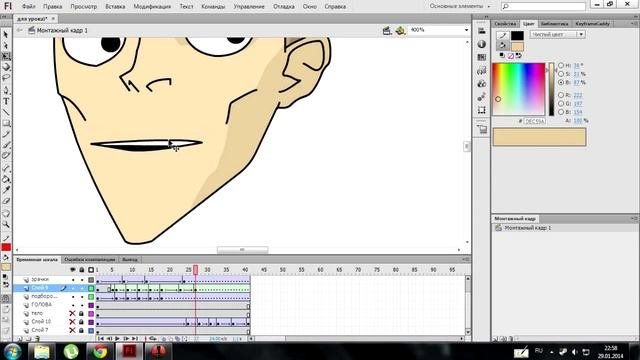Open the Edit Scene clapper icon

click(x=387, y=30)
